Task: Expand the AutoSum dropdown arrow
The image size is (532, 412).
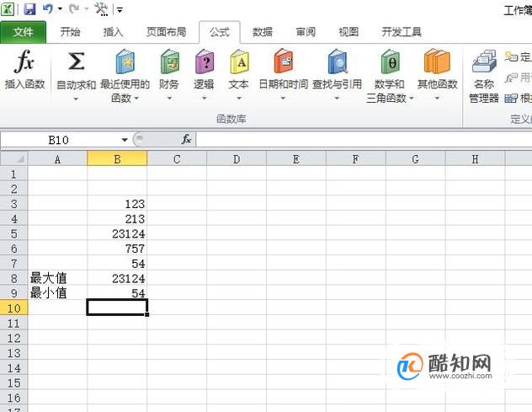Action: [76, 99]
